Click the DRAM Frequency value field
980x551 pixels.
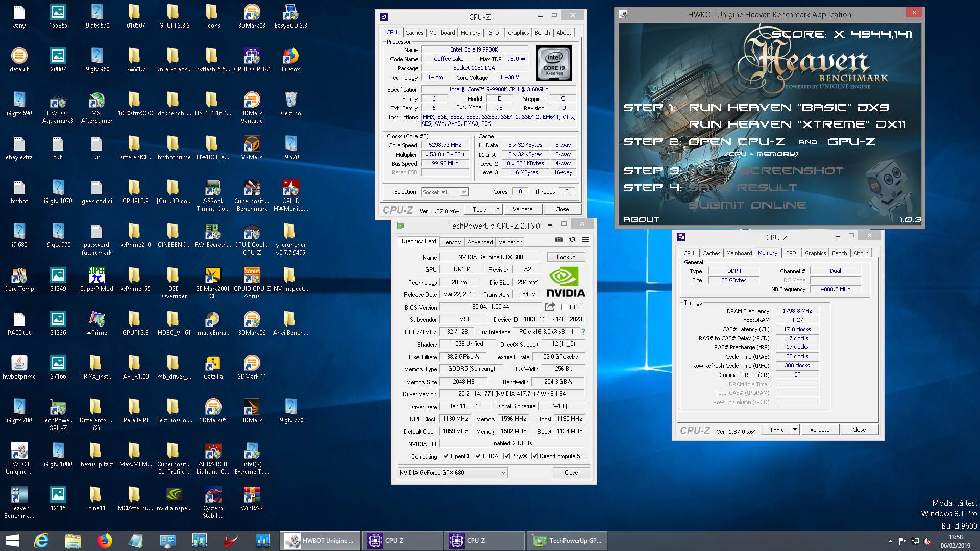coord(797,311)
